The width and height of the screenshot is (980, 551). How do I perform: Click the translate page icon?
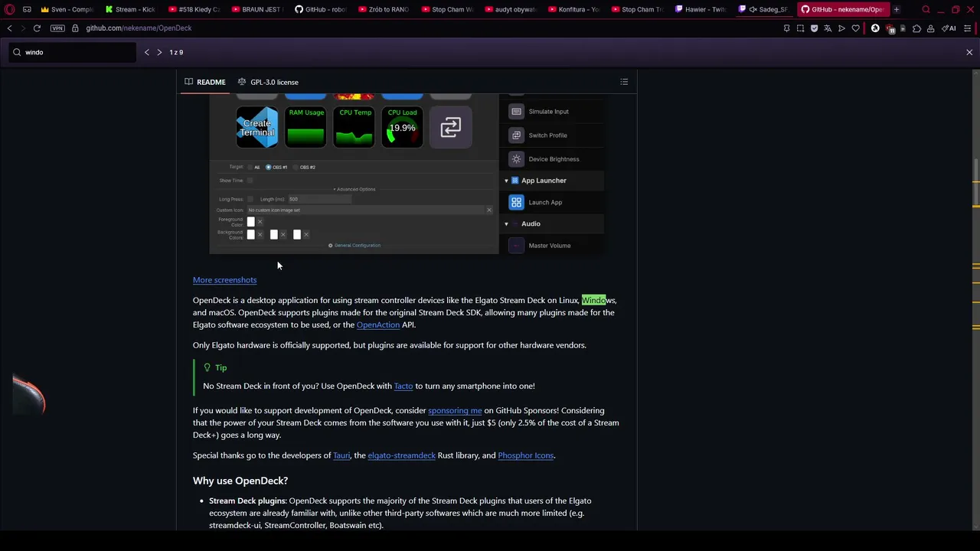[828, 28]
